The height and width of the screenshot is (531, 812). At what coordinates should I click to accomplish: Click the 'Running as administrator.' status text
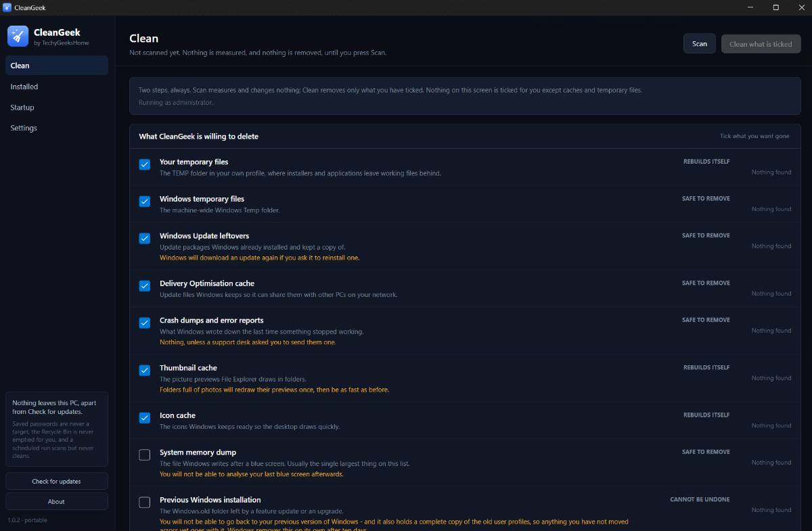tap(176, 102)
